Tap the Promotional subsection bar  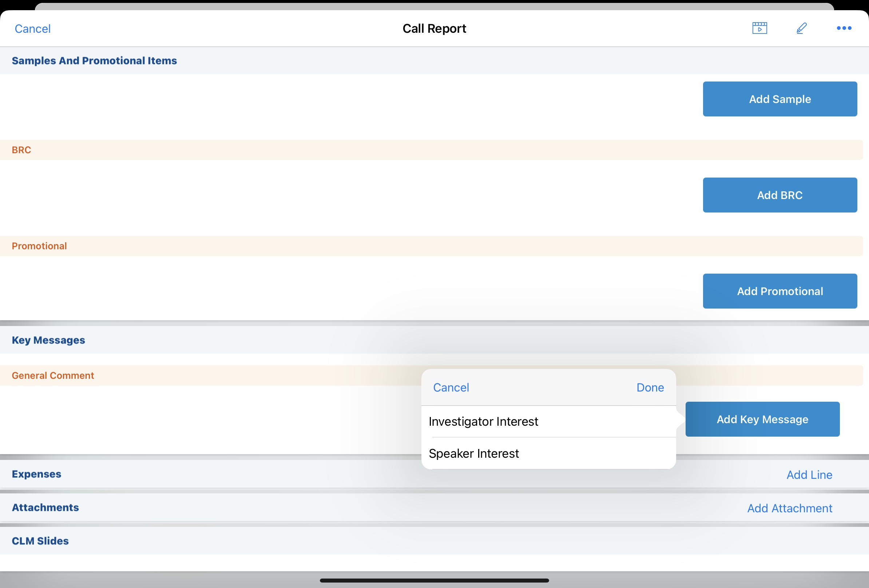pyautogui.click(x=39, y=246)
